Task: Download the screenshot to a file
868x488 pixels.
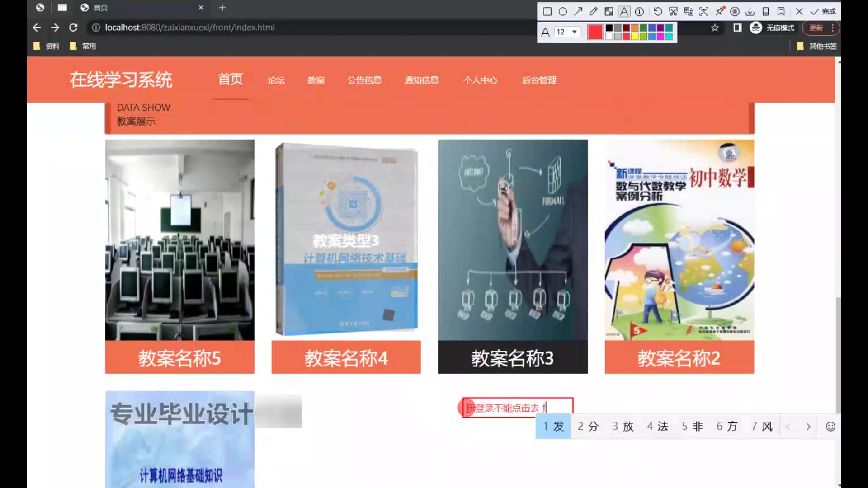Action: (x=750, y=12)
